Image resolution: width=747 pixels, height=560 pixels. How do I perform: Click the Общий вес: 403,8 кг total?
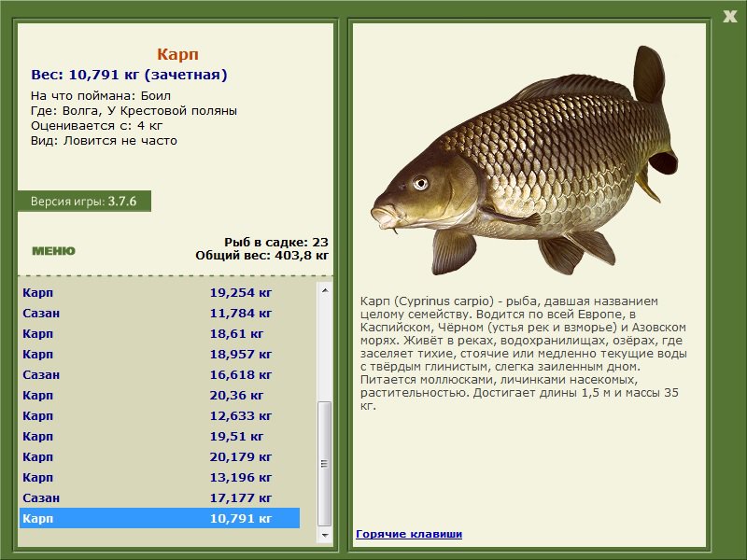(262, 255)
